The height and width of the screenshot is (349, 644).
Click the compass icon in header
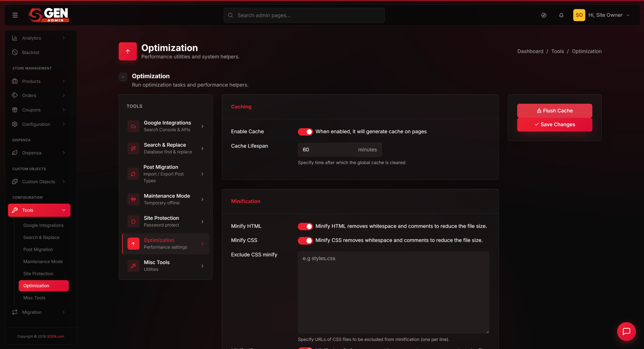click(x=544, y=15)
